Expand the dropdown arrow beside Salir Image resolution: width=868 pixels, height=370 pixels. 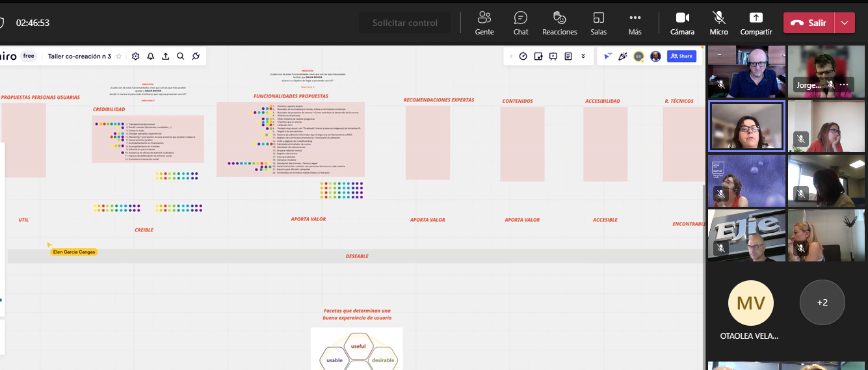click(844, 23)
